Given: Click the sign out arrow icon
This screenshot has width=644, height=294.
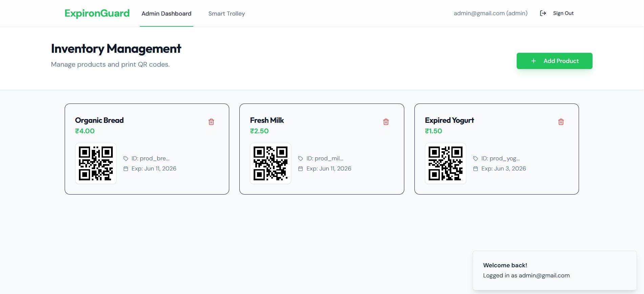Looking at the screenshot, I should click(x=543, y=13).
